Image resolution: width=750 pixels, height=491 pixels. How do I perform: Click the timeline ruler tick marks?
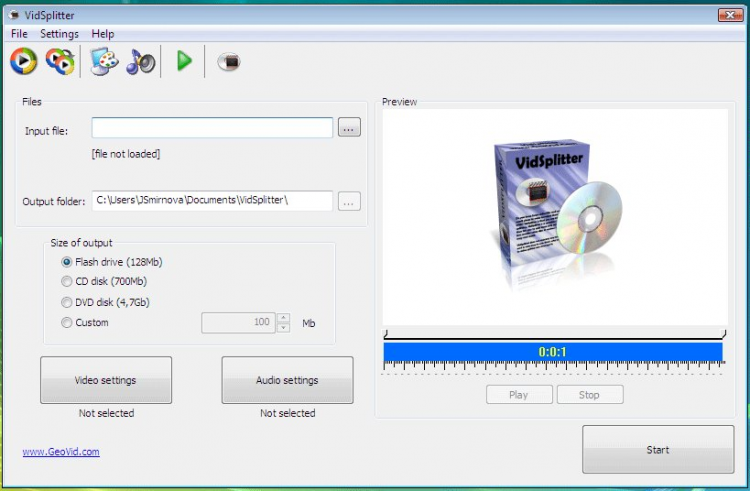(x=554, y=366)
